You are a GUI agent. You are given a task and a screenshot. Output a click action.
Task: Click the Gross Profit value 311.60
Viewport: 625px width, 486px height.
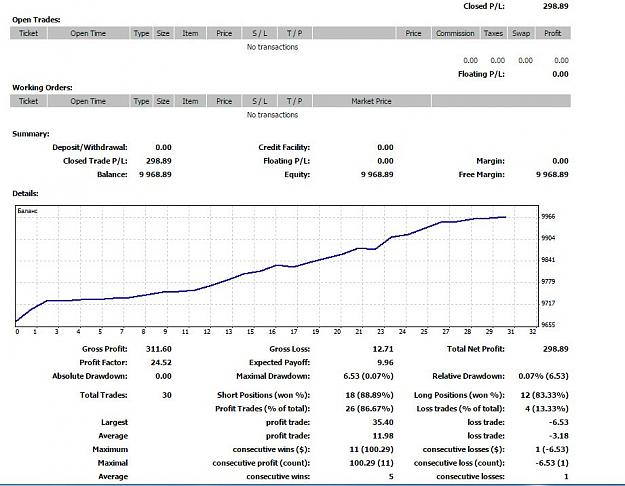click(x=159, y=349)
